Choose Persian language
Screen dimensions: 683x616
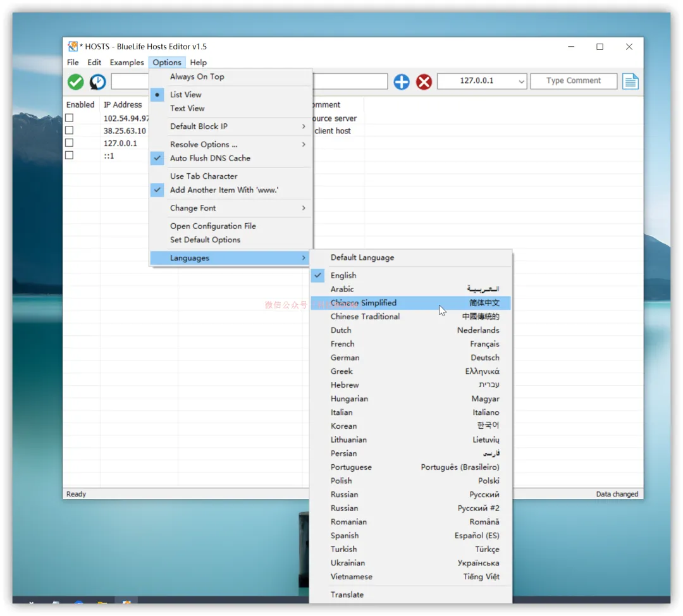coord(411,453)
